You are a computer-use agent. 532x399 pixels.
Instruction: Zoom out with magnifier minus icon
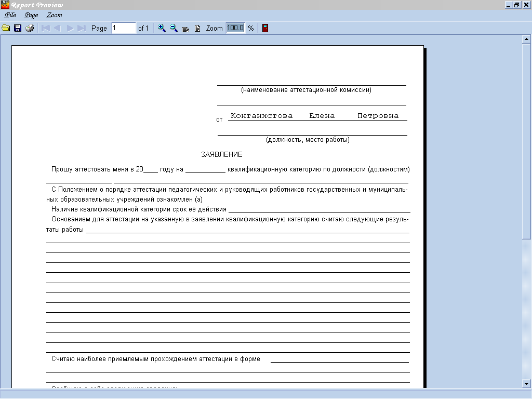pyautogui.click(x=174, y=28)
